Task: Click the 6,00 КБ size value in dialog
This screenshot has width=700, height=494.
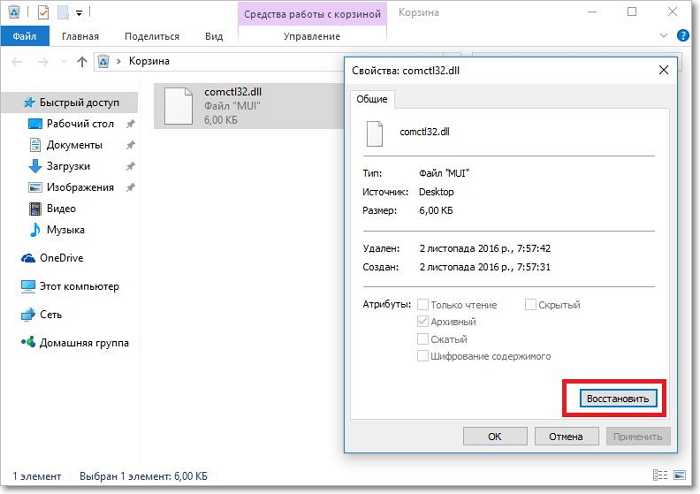Action: [x=436, y=211]
